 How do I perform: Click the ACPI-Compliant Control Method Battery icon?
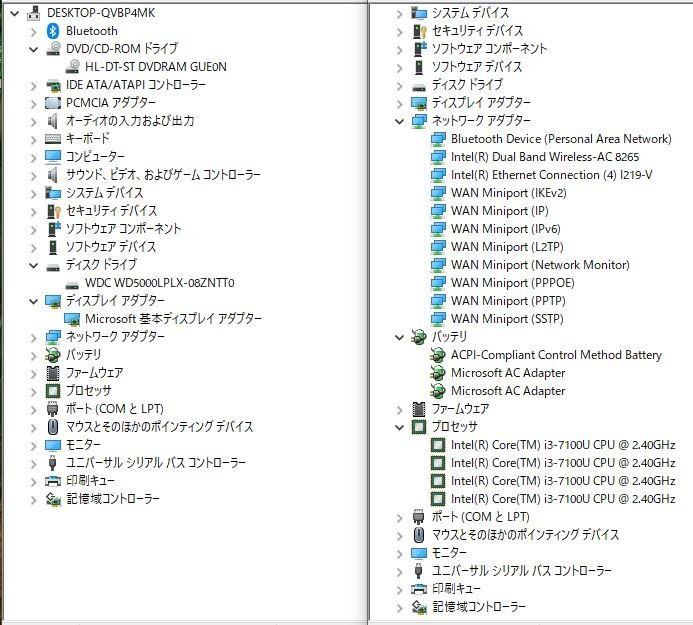tap(438, 354)
